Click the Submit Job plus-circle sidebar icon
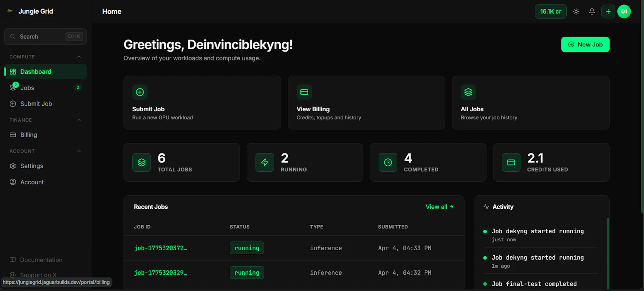This screenshot has width=644, height=291. 13,104
